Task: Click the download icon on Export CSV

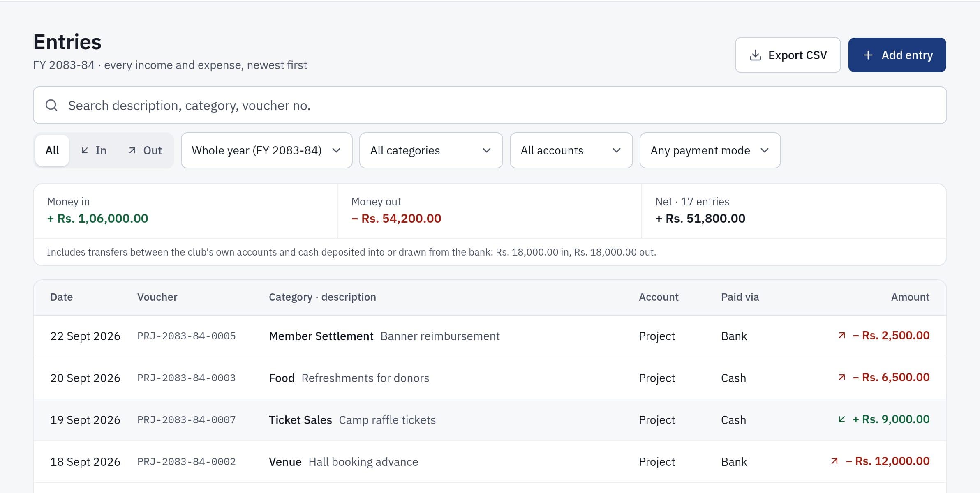Action: 755,55
